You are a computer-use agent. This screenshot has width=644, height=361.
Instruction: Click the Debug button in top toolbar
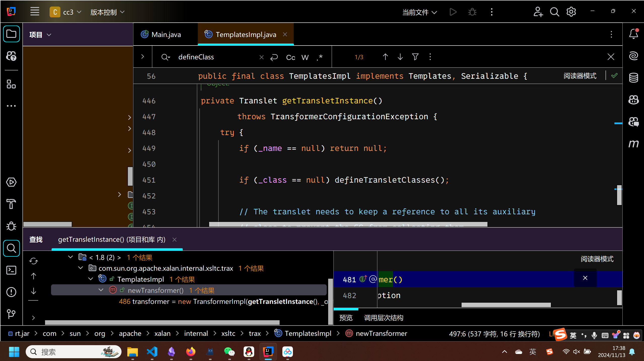click(x=472, y=12)
